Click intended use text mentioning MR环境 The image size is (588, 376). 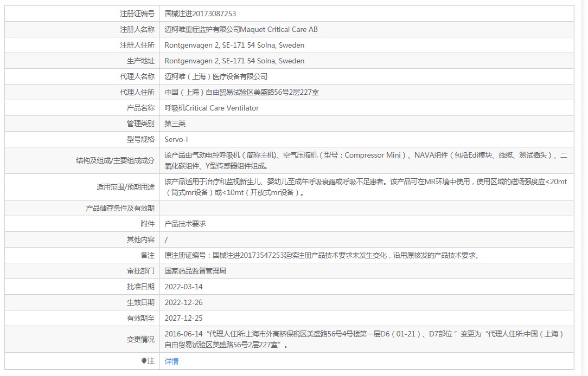point(366,187)
